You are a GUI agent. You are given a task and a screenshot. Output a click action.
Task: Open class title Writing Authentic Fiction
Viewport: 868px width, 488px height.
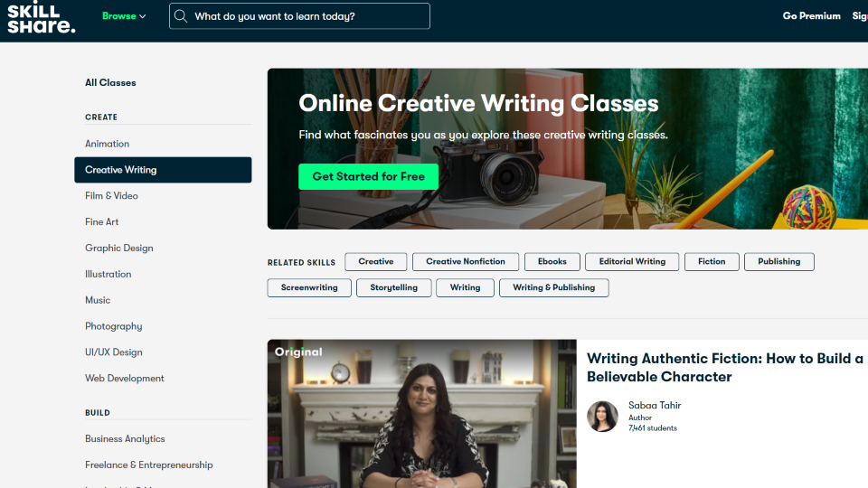coord(724,368)
